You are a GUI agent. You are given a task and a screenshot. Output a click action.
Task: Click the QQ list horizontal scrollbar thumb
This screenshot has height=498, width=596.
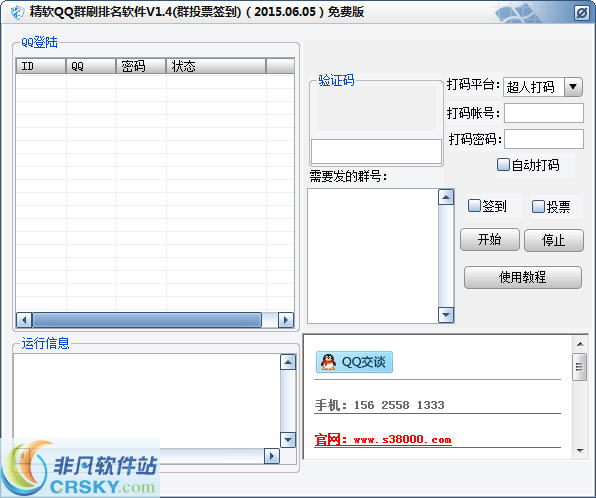[147, 320]
